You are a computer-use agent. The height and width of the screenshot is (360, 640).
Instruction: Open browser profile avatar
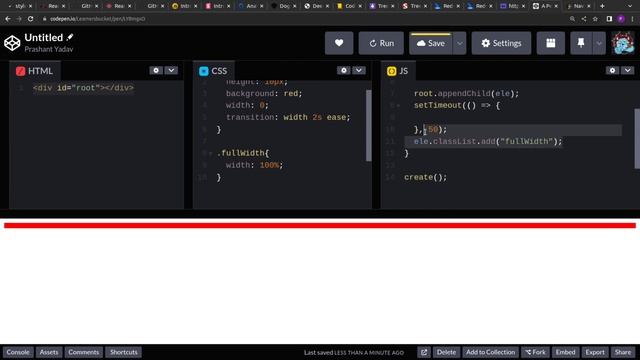point(621,19)
